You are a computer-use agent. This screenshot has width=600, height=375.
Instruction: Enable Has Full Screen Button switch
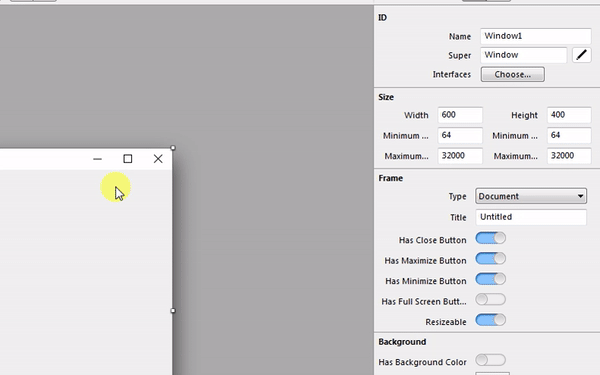click(491, 299)
